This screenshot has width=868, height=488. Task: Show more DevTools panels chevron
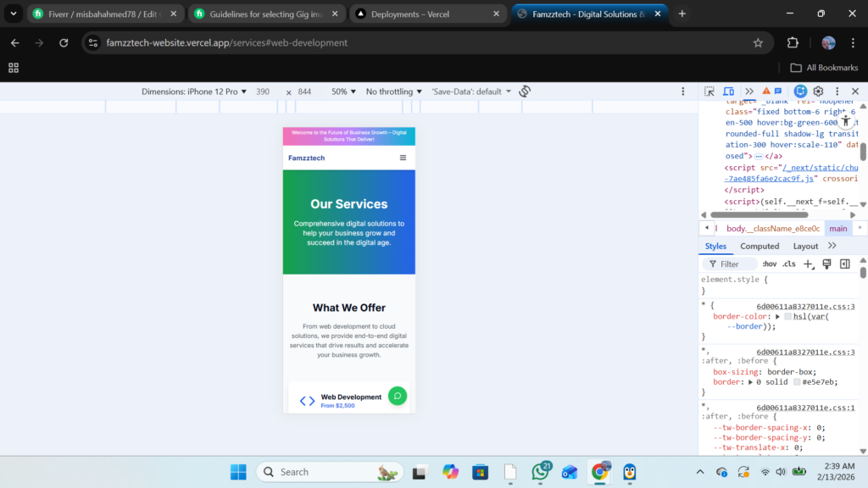(x=749, y=91)
